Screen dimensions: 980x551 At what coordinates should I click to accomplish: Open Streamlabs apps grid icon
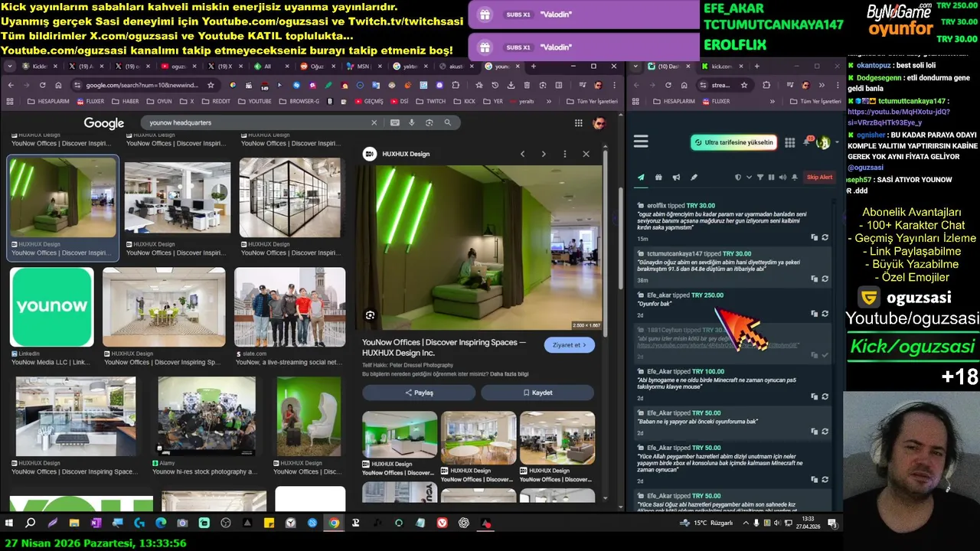click(790, 142)
